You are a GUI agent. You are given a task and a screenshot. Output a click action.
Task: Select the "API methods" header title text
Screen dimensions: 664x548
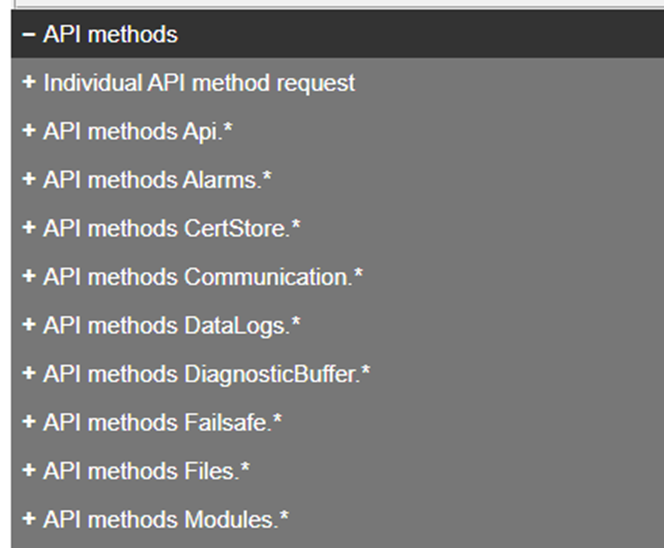click(110, 35)
